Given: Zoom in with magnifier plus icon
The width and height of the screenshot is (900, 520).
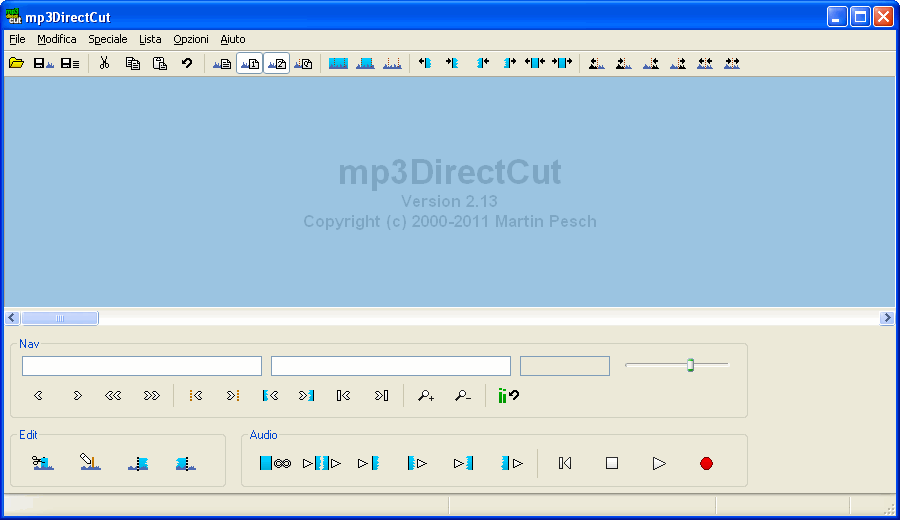Looking at the screenshot, I should pos(426,395).
